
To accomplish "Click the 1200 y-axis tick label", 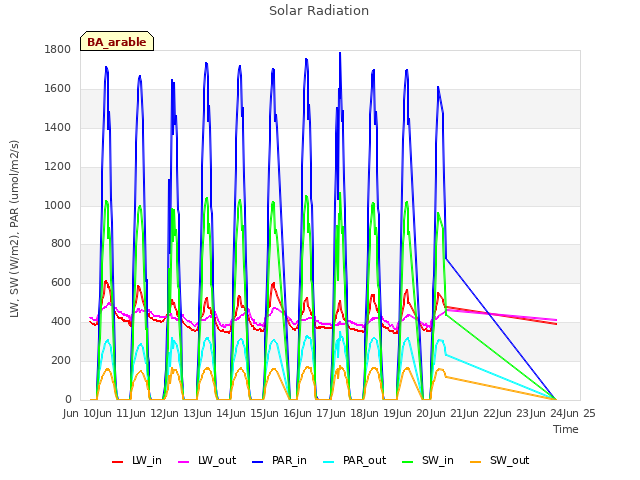I will (58, 167).
